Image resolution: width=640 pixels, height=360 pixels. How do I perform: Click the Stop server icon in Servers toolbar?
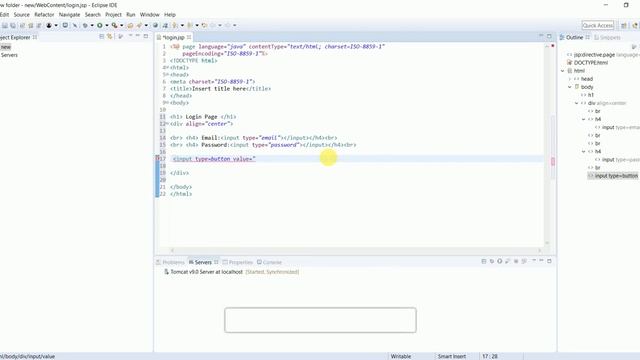tap(516, 261)
